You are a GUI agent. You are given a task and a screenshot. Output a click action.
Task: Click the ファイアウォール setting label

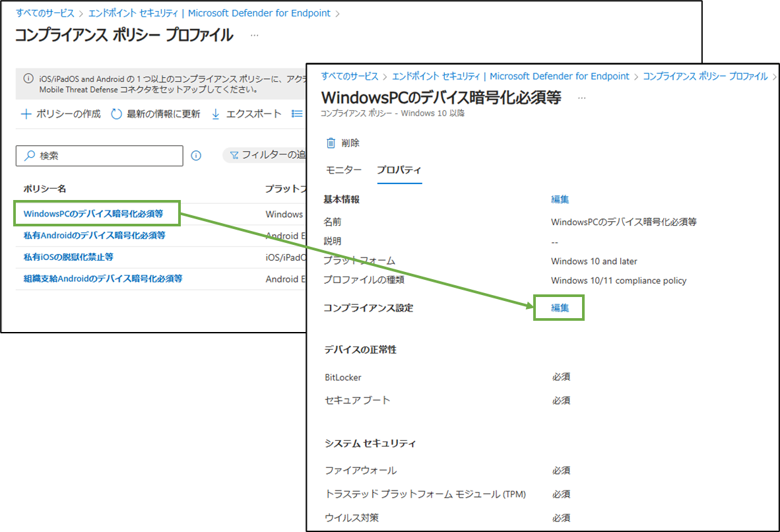coord(361,471)
